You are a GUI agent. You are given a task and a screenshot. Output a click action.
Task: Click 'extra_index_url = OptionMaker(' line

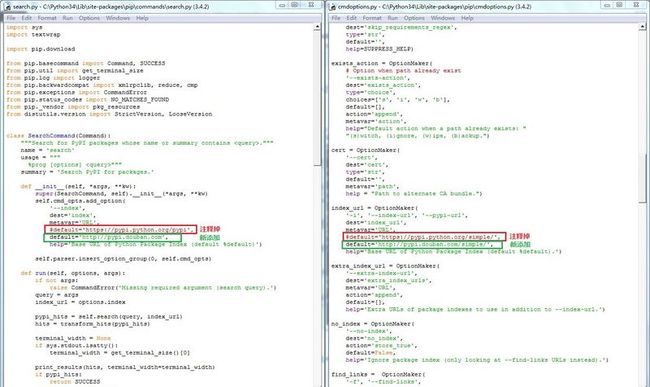tap(386, 266)
